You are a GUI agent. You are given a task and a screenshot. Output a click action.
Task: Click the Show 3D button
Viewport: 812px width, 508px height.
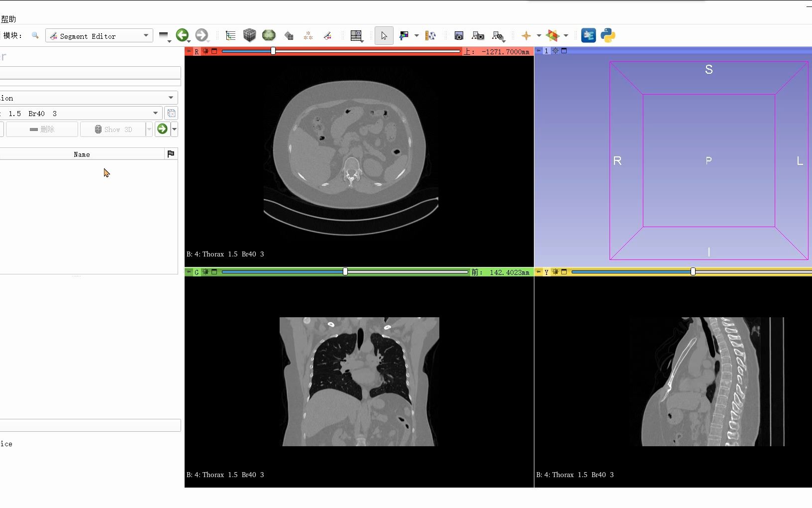click(x=113, y=129)
